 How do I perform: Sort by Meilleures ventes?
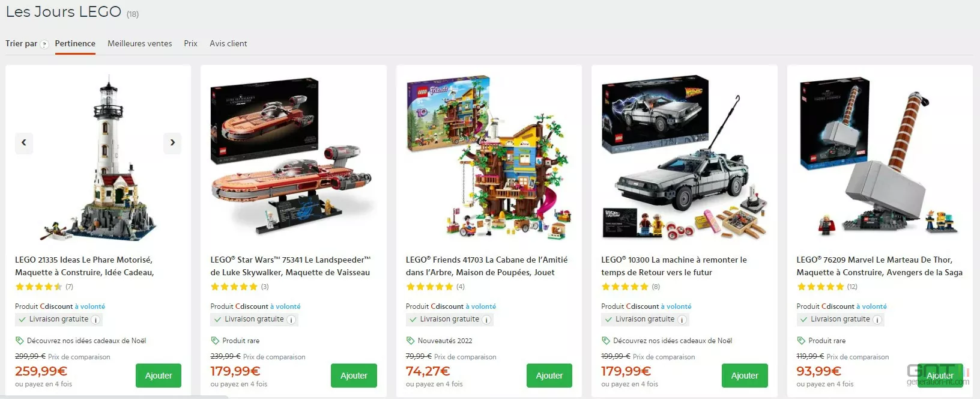point(139,43)
